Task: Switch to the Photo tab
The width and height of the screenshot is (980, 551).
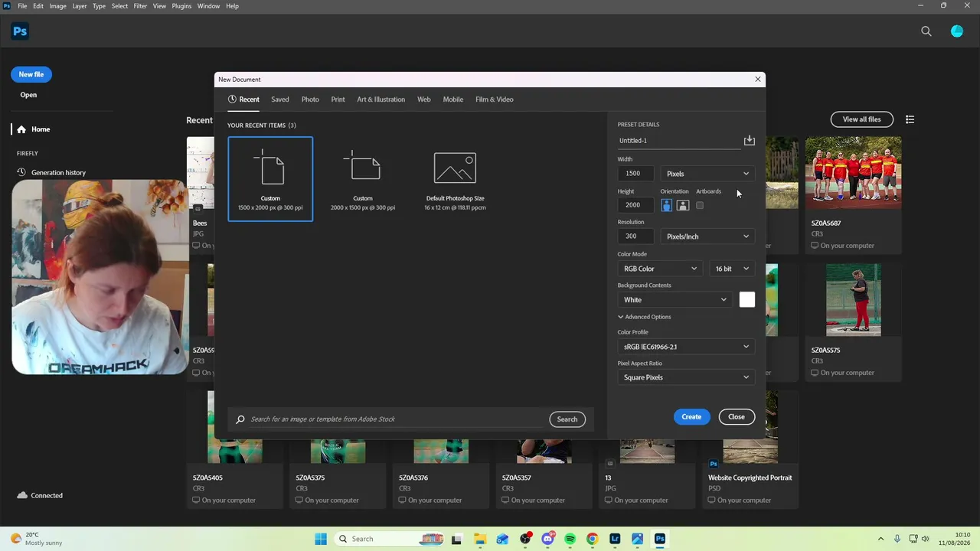Action: pyautogui.click(x=310, y=99)
